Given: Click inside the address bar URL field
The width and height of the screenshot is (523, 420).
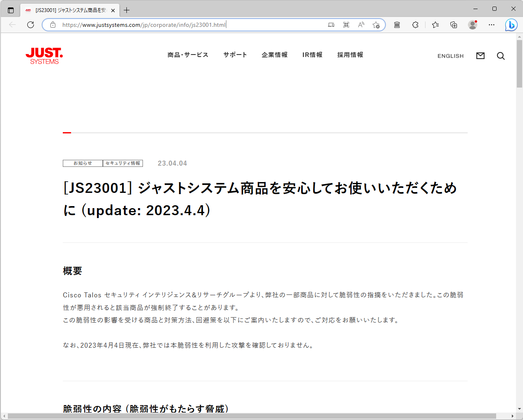Looking at the screenshot, I should [165, 24].
